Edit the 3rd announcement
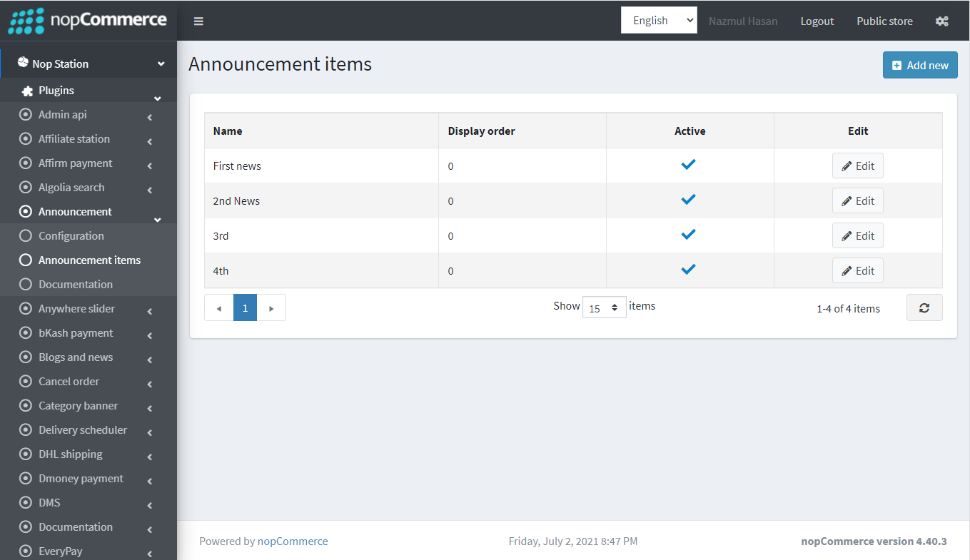 [858, 235]
